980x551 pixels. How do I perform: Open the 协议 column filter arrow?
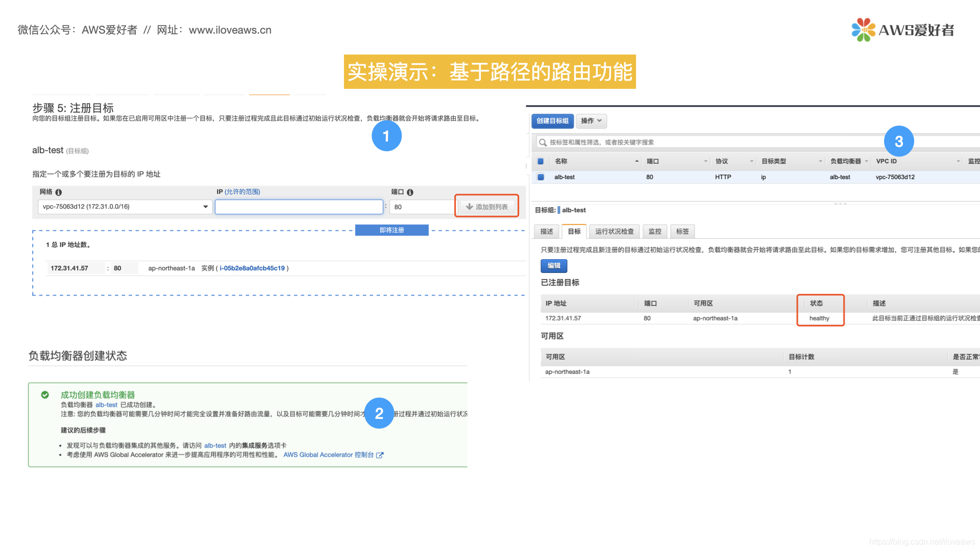752,161
